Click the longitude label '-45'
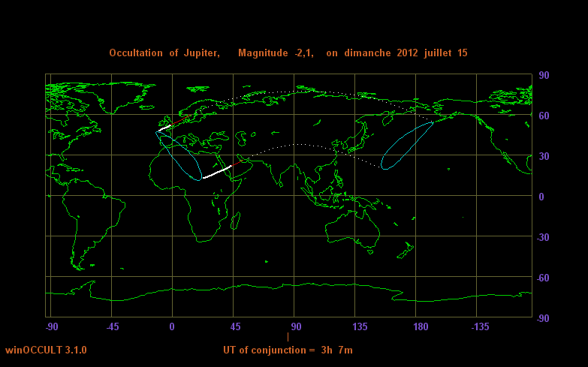Image resolution: width=588 pixels, height=367 pixels. (x=113, y=327)
